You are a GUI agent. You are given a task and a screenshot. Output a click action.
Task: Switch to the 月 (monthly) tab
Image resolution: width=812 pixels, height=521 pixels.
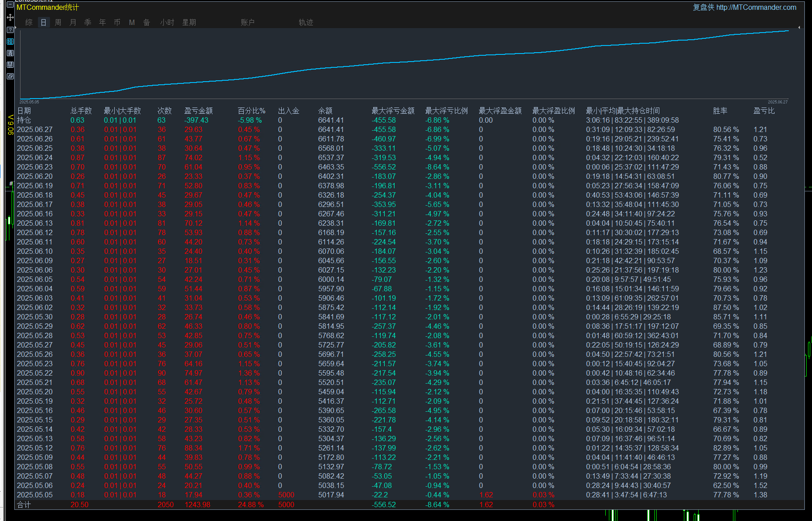[73, 22]
